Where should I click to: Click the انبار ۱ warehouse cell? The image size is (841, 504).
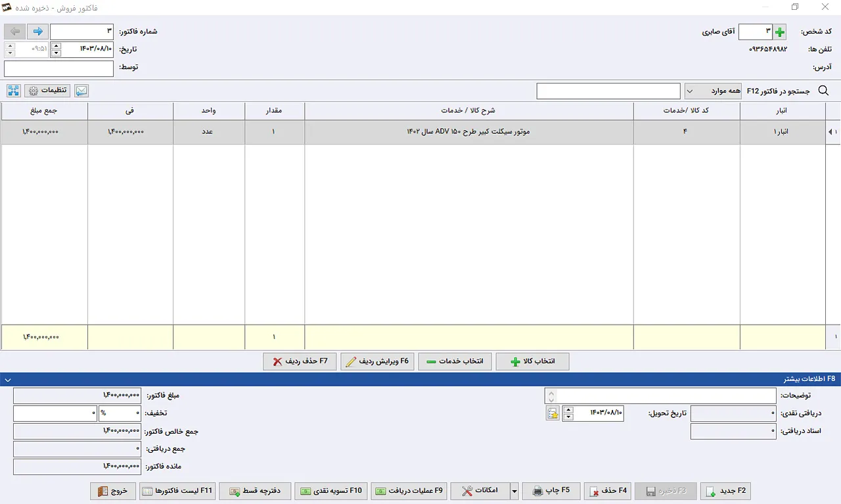[x=783, y=132]
